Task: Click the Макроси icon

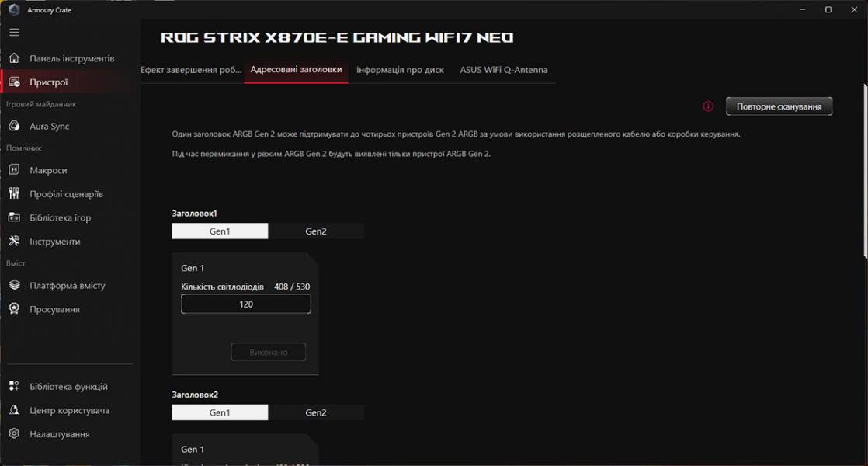Action: pos(15,170)
